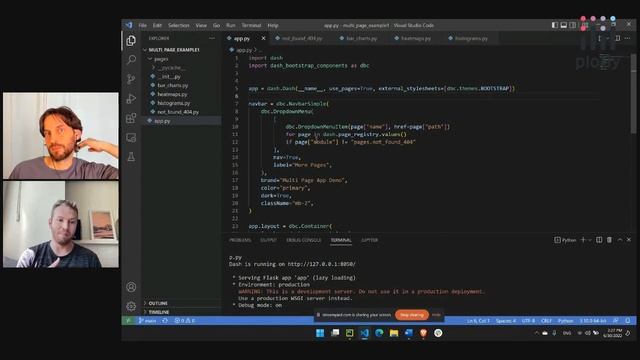Viewport: 640px width, 360px height.
Task: Open the Manage gear icon
Action: click(x=131, y=306)
